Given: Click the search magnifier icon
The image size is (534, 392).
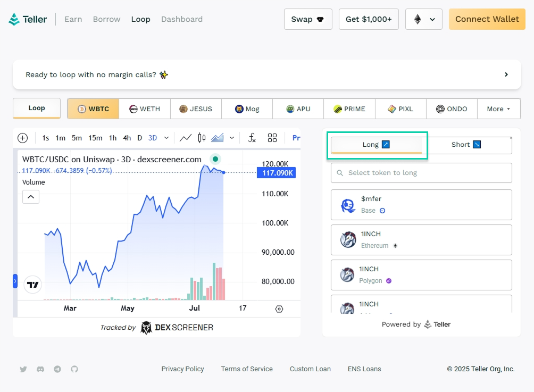Looking at the screenshot, I should click(340, 173).
